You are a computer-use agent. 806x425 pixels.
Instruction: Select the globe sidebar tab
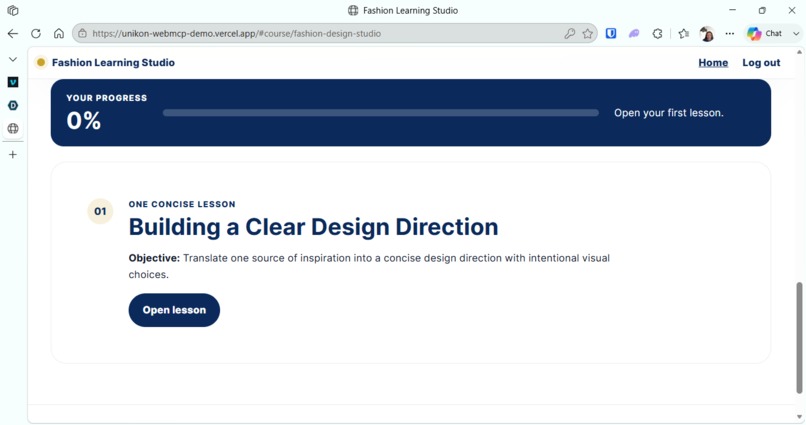click(13, 128)
